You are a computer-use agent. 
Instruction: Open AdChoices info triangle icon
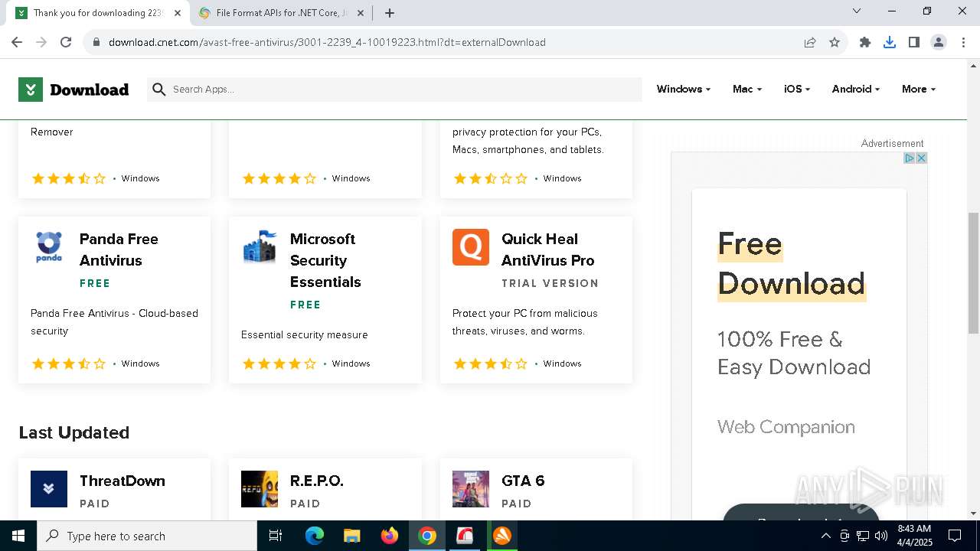coord(910,158)
